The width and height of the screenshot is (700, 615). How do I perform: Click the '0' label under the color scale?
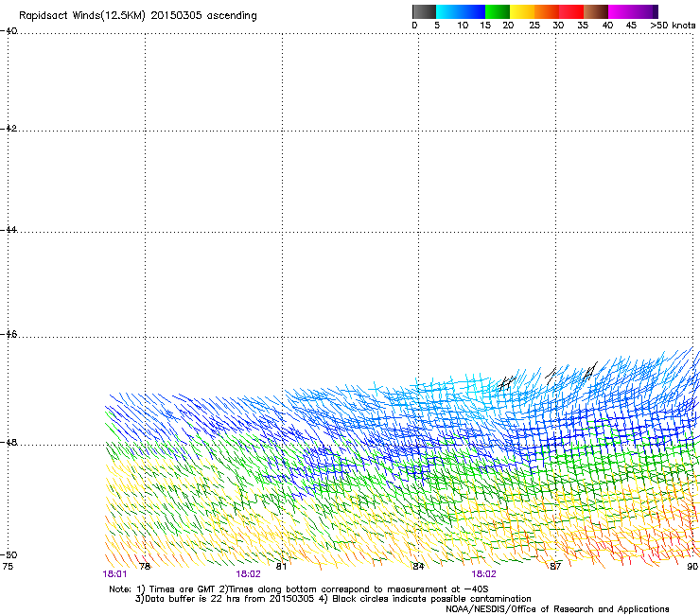(x=414, y=26)
